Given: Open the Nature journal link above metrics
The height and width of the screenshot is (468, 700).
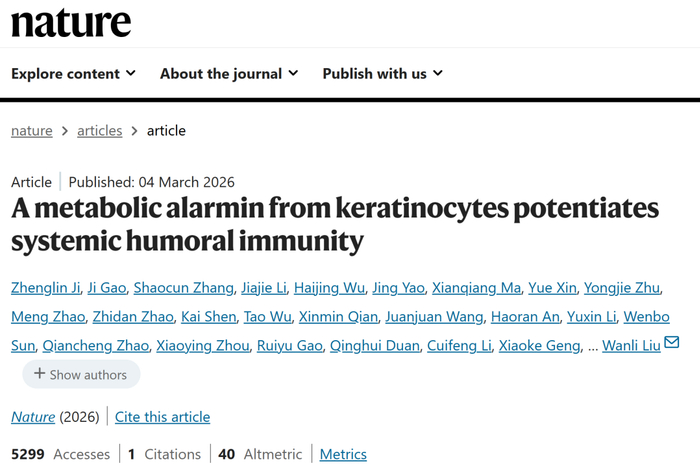Looking at the screenshot, I should click(x=33, y=416).
